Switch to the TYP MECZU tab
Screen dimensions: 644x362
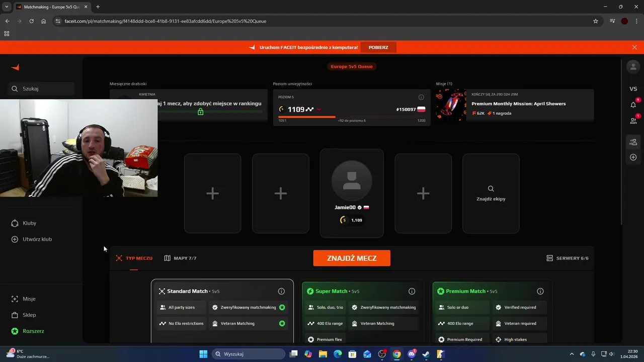[x=134, y=258]
